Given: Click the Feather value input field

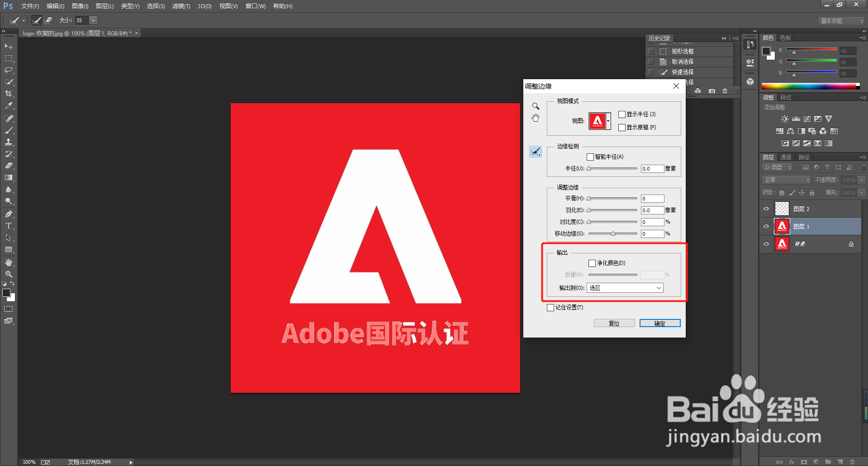Looking at the screenshot, I should click(652, 210).
